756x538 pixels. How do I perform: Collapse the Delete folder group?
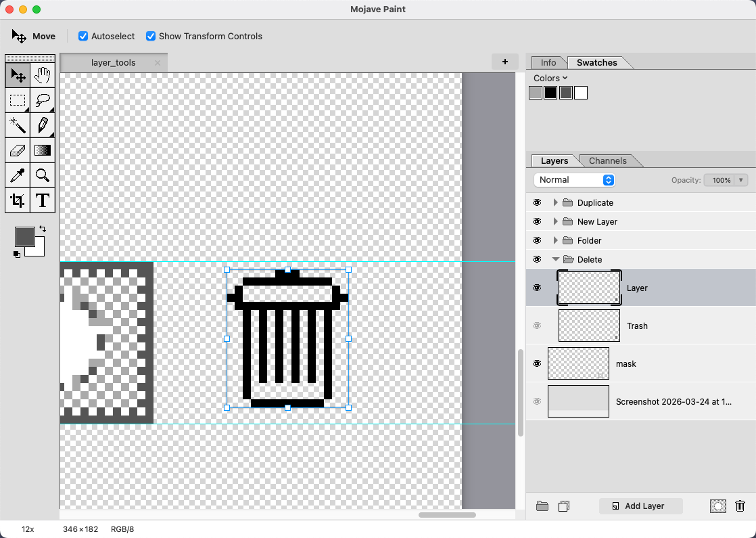point(555,259)
